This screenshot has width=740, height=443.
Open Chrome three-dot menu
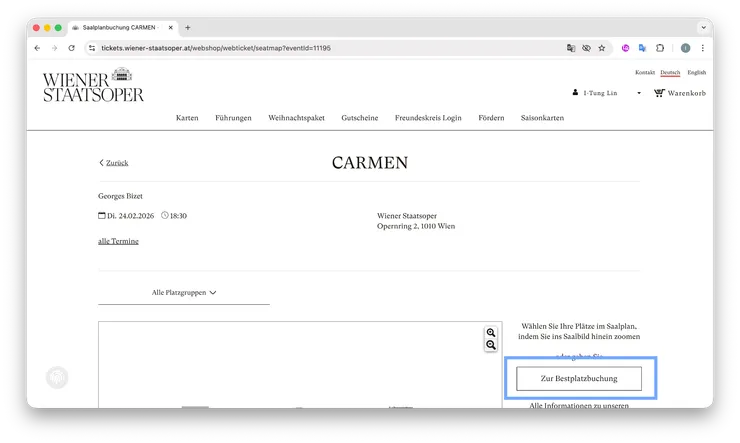[x=703, y=48]
